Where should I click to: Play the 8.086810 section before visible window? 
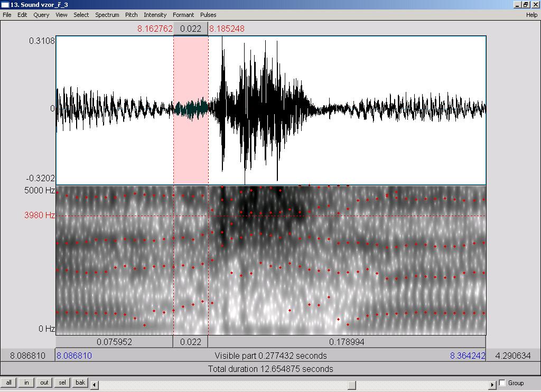click(x=27, y=356)
